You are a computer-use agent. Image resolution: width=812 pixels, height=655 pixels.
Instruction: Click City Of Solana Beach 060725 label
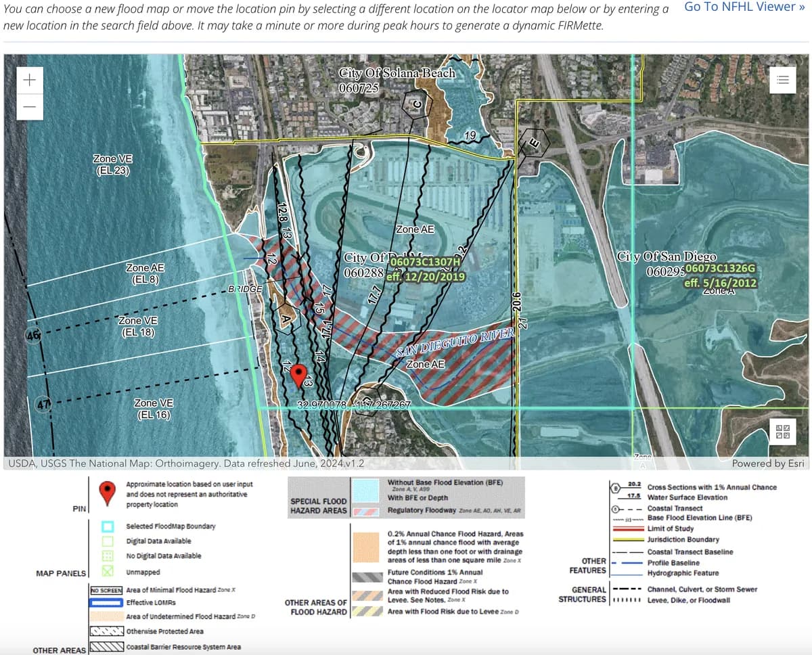click(397, 79)
